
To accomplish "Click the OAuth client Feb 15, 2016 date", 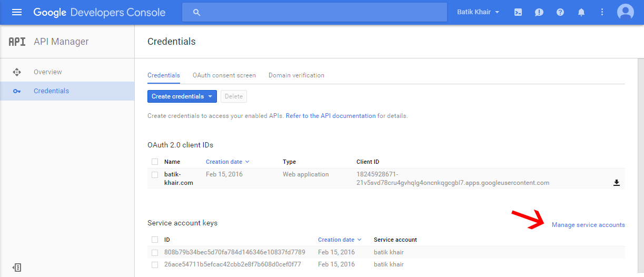I will point(224,174).
